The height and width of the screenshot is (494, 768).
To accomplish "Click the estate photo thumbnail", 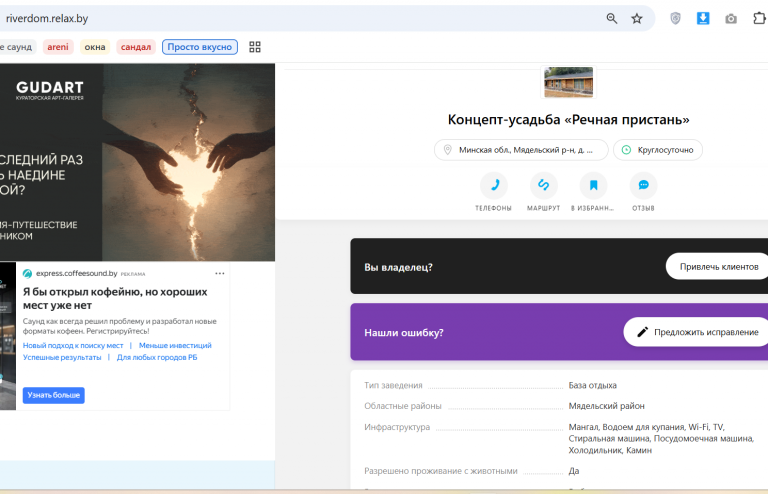I will (x=568, y=82).
